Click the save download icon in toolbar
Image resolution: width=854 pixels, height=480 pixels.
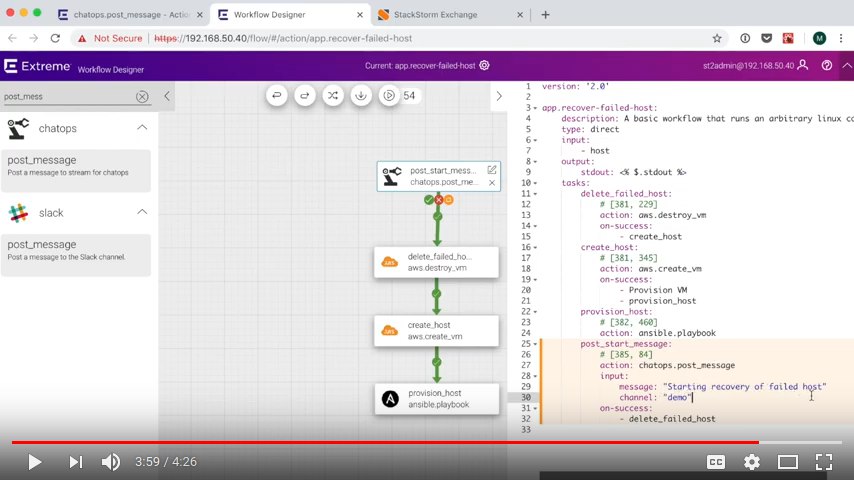pyautogui.click(x=361, y=95)
